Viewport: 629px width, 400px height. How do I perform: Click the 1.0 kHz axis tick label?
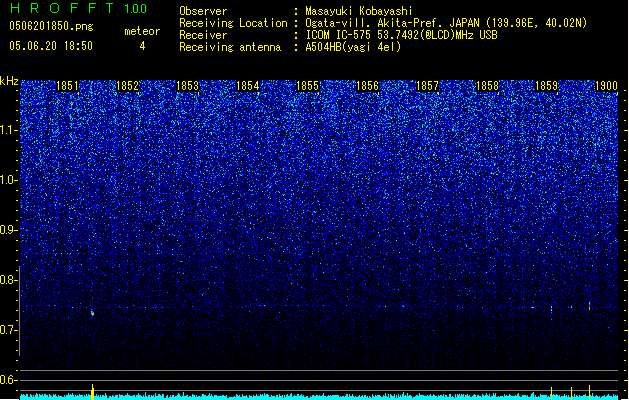coord(8,181)
